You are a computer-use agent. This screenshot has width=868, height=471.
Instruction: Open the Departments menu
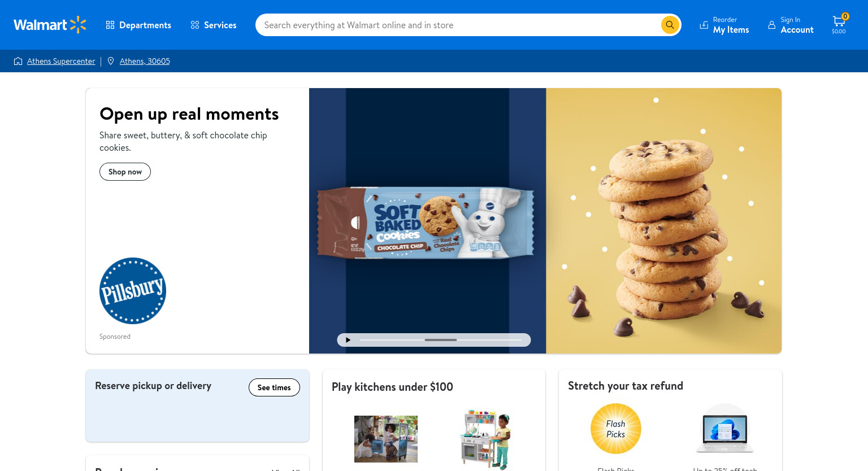pos(138,25)
